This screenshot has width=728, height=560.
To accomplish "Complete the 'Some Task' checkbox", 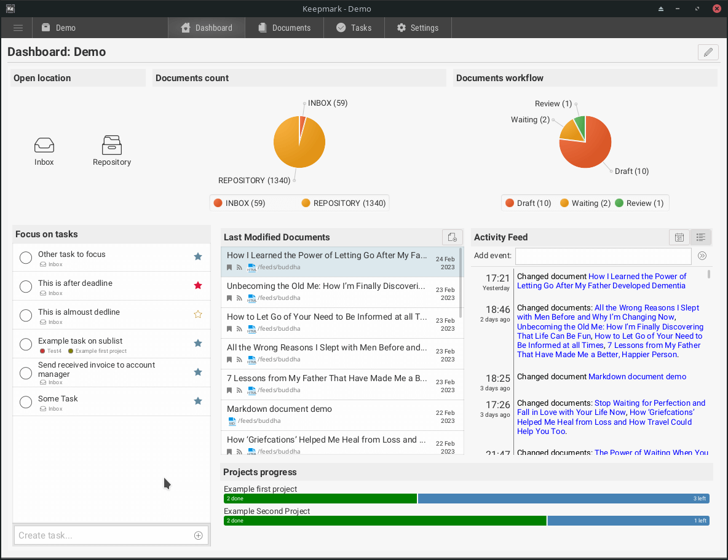I will pos(26,402).
